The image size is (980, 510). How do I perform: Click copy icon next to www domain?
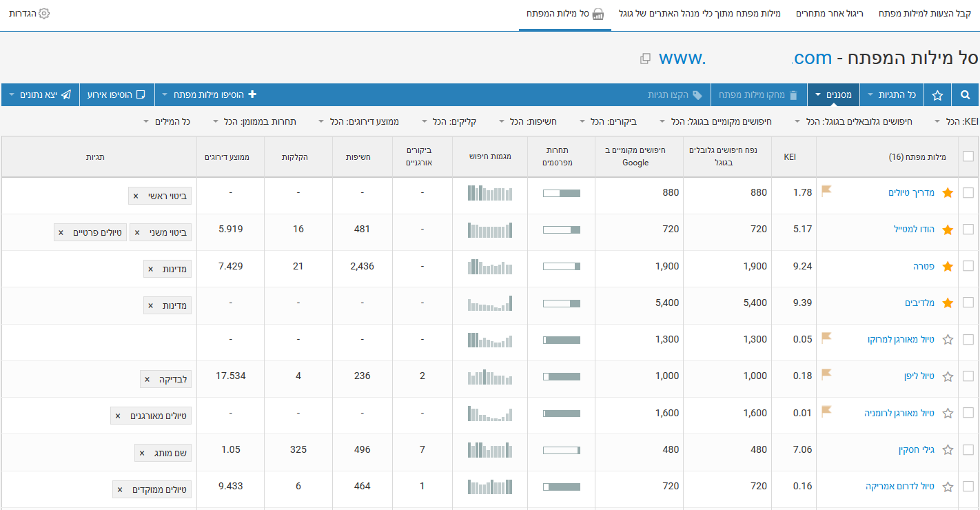click(x=645, y=59)
